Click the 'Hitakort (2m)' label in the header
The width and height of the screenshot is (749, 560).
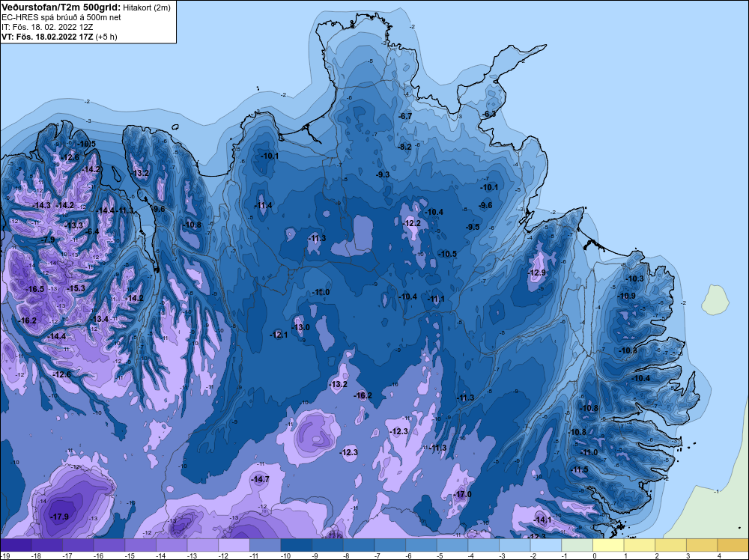tap(146, 7)
